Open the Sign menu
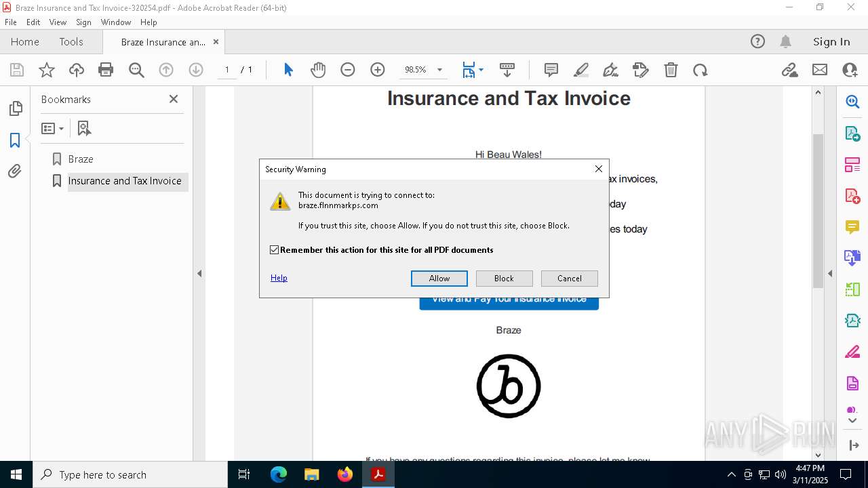This screenshot has width=868, height=488. (83, 22)
